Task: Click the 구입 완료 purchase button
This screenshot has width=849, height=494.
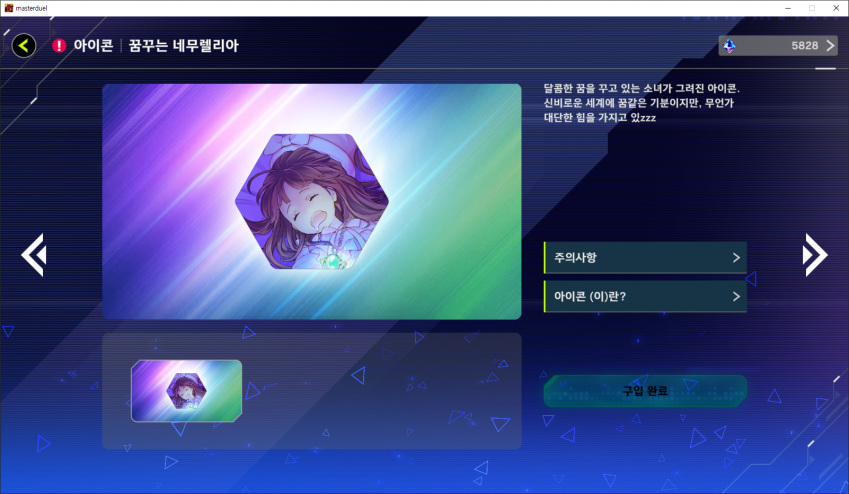Action: tap(645, 391)
